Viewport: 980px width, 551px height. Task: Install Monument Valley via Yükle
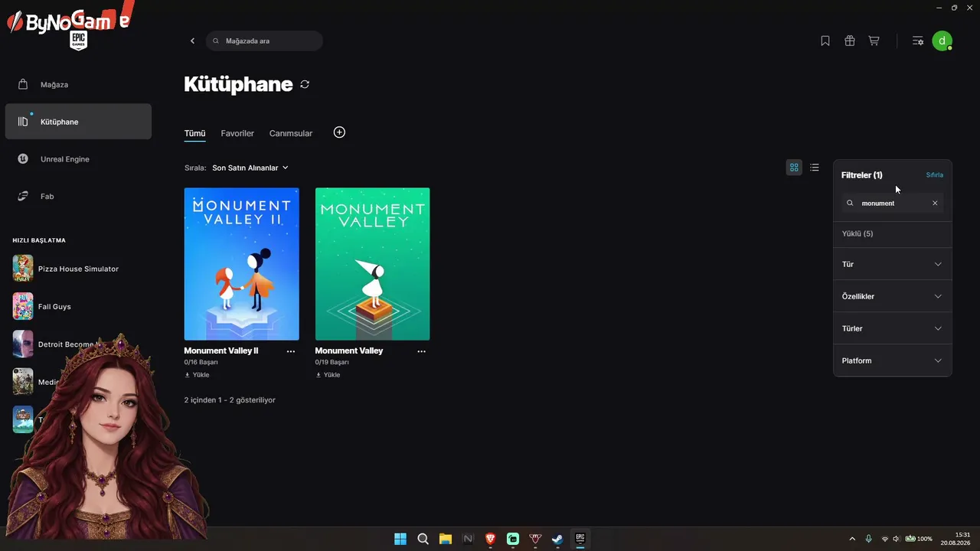pos(328,375)
